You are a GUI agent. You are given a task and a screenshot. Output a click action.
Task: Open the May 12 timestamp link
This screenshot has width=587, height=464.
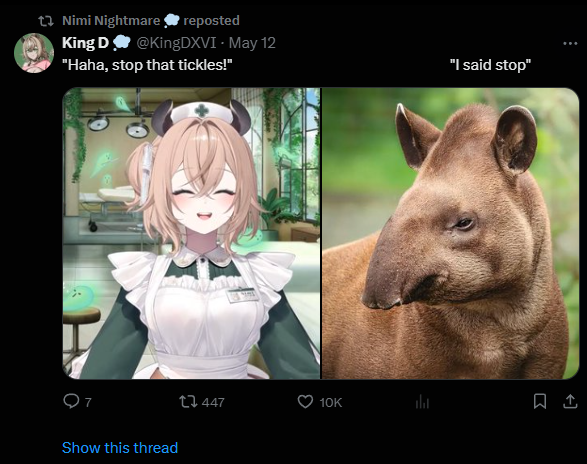[x=252, y=43]
